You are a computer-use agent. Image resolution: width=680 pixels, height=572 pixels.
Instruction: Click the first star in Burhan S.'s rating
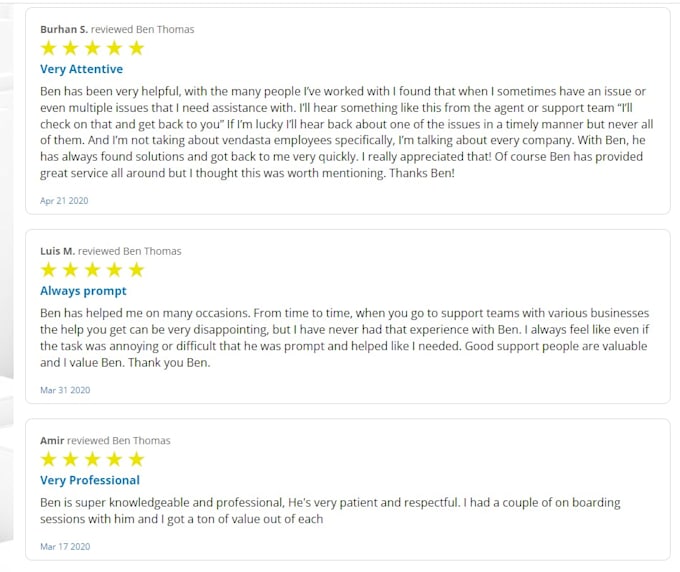pos(49,48)
